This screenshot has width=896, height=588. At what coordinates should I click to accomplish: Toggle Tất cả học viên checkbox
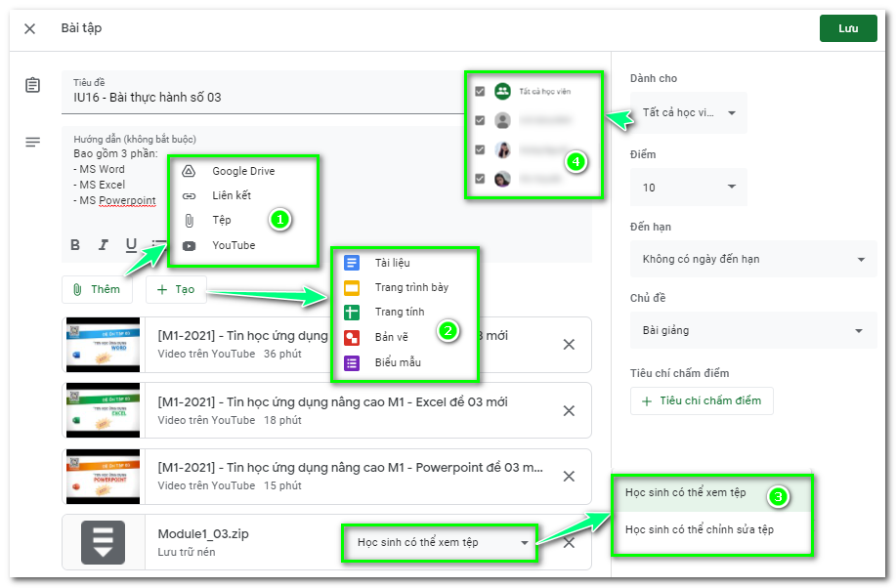coord(480,91)
